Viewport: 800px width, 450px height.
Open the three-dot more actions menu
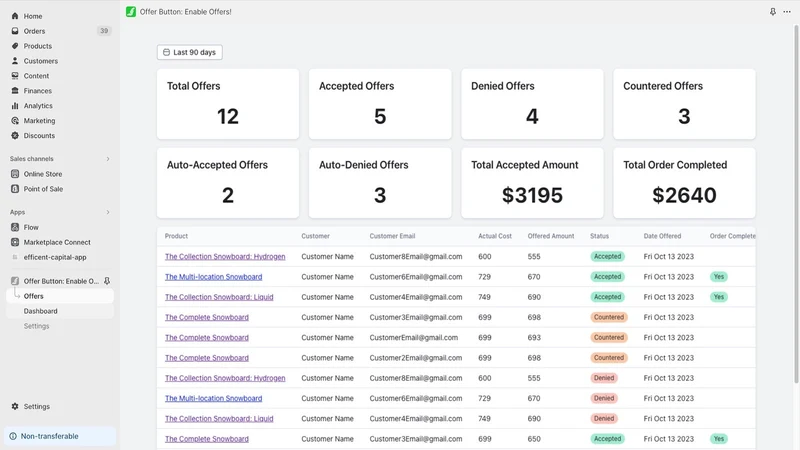(x=787, y=12)
